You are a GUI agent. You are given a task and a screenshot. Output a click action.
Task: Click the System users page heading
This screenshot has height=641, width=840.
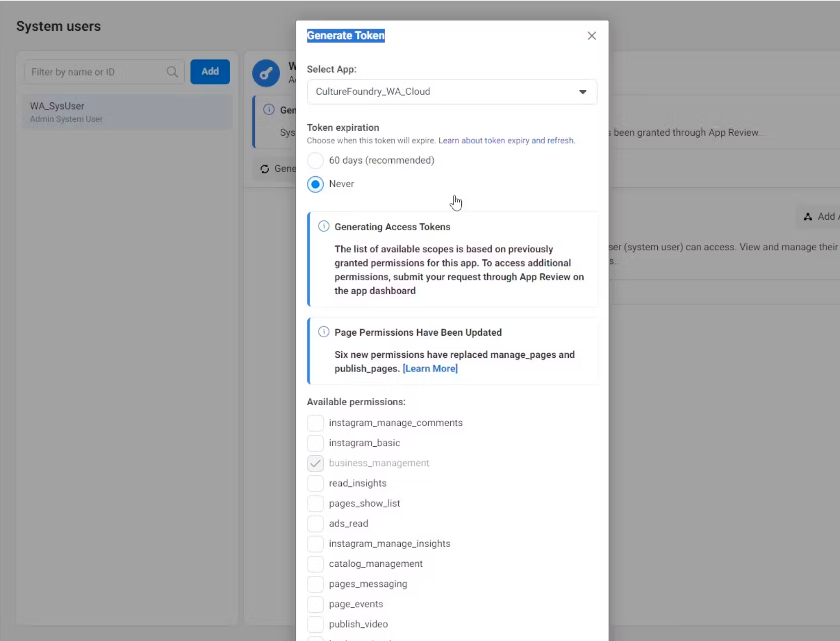coord(59,26)
